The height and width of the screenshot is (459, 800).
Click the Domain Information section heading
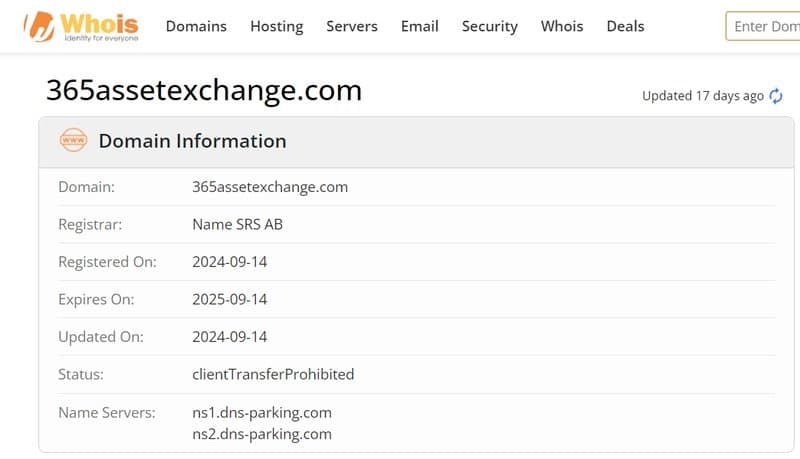coord(192,141)
